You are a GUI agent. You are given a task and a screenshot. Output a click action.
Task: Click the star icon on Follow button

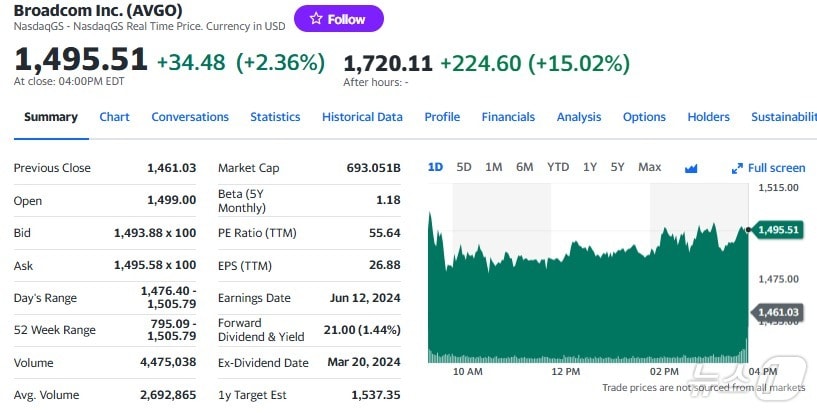pyautogui.click(x=316, y=19)
